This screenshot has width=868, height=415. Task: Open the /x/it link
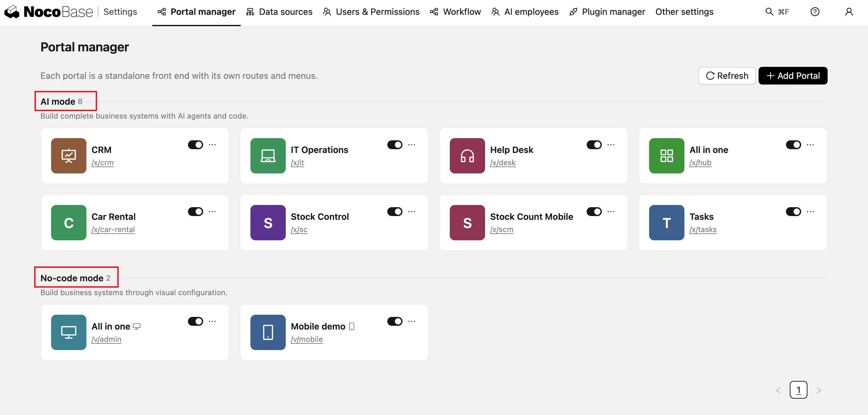pos(297,163)
